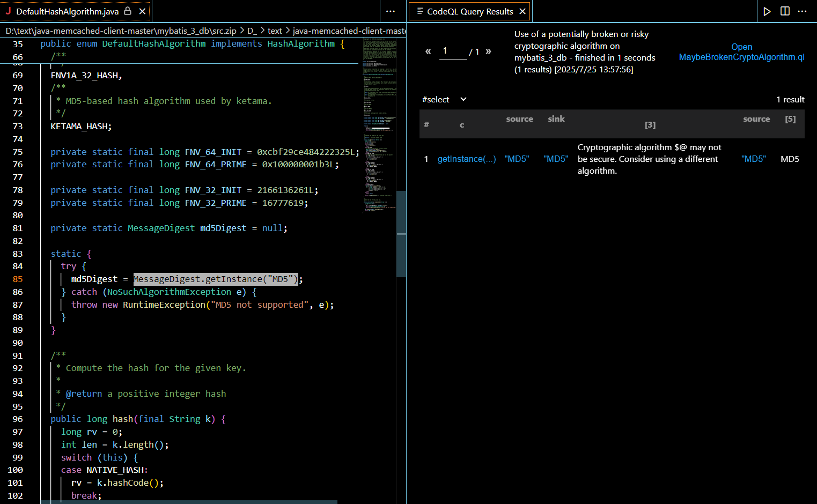Click the "MD5" sink column link
This screenshot has width=817, height=504.
(555, 159)
